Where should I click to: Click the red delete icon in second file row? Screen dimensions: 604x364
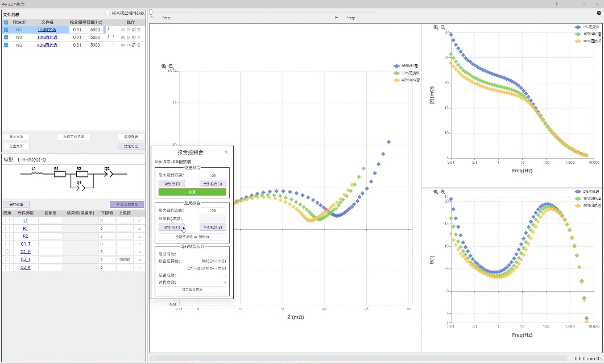[139, 38]
